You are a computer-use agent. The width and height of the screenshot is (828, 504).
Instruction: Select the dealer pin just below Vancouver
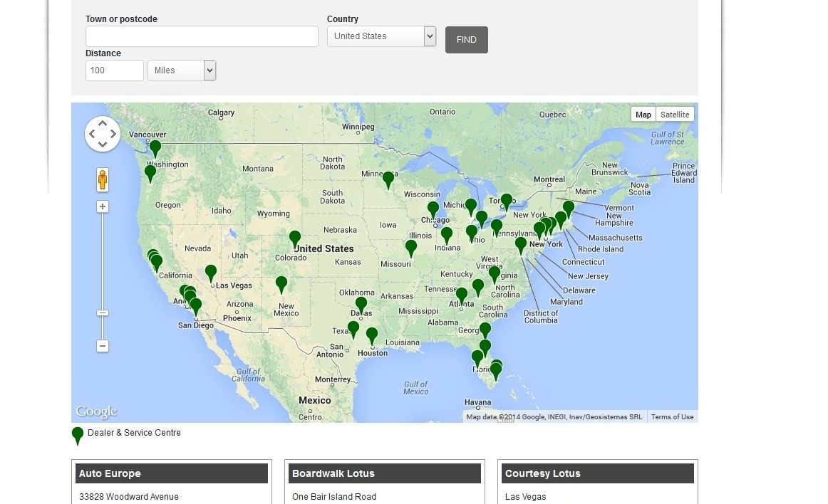coord(155,149)
